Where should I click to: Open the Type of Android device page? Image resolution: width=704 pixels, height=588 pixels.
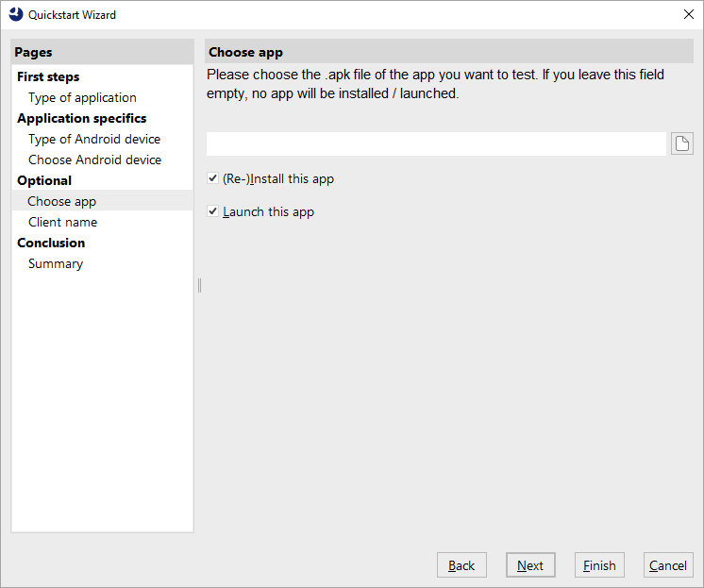(x=94, y=139)
